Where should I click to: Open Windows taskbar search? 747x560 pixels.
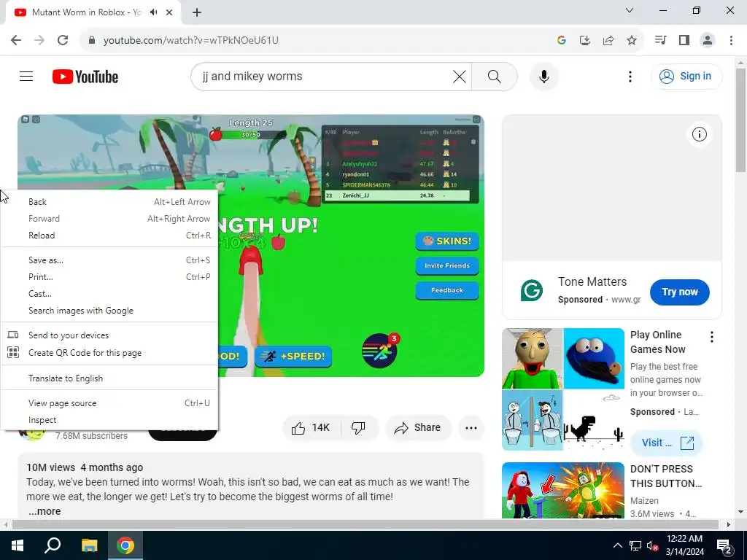(53, 545)
